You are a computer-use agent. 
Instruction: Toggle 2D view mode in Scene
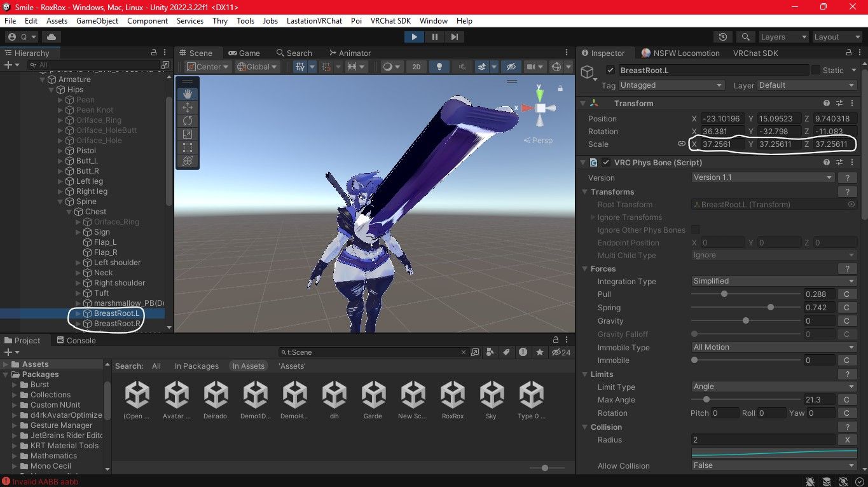416,67
